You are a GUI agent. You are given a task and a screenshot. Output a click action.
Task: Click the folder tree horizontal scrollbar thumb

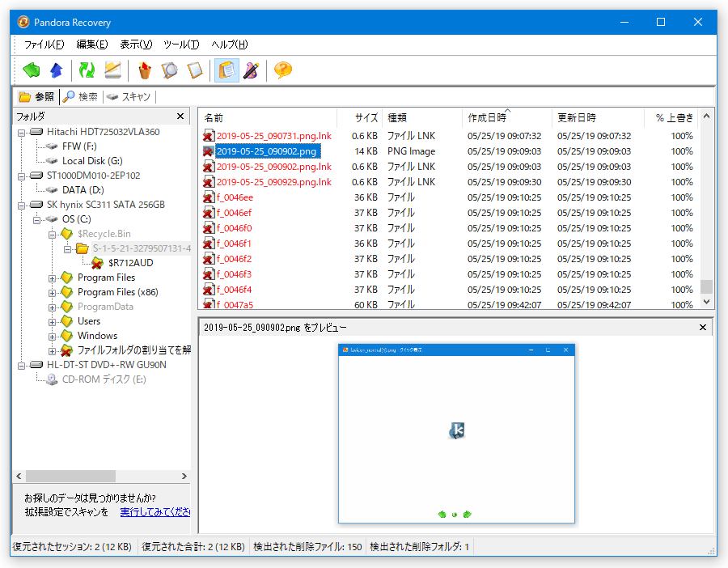[70, 476]
